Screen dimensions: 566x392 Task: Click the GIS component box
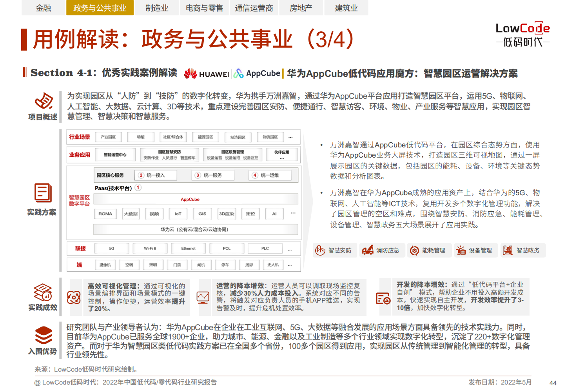click(x=202, y=214)
